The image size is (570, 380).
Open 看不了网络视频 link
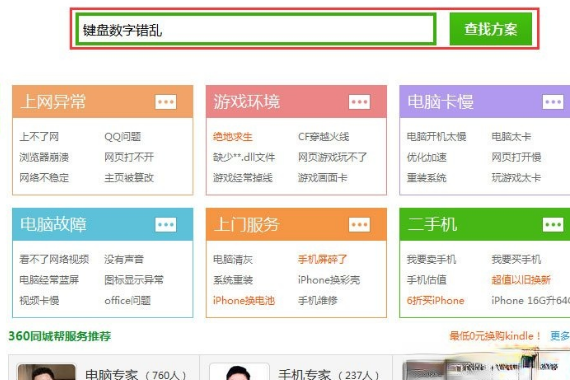[54, 260]
